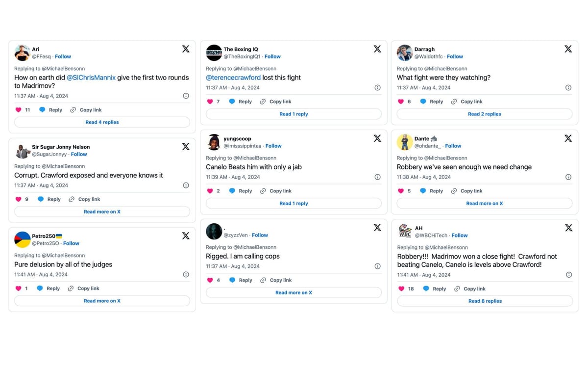Click Copy link on the zyzzVen tweet
588x368 pixels.
click(x=276, y=280)
